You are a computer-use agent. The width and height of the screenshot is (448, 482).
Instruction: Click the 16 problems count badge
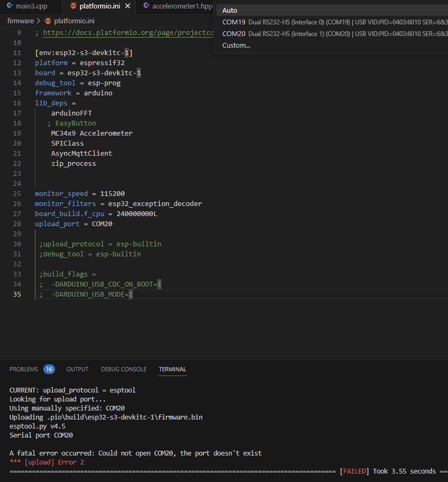pyautogui.click(x=49, y=369)
